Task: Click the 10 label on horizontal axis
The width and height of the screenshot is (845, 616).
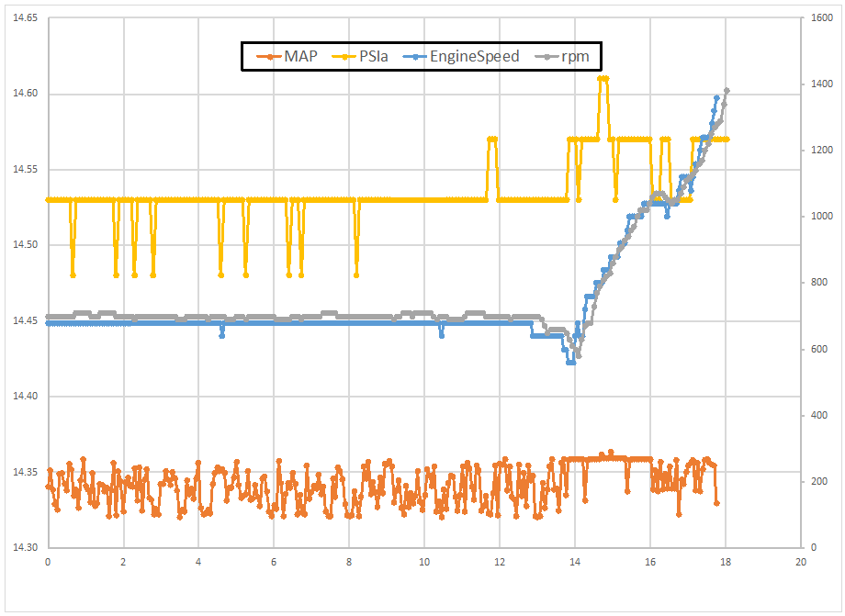Action: 424,562
